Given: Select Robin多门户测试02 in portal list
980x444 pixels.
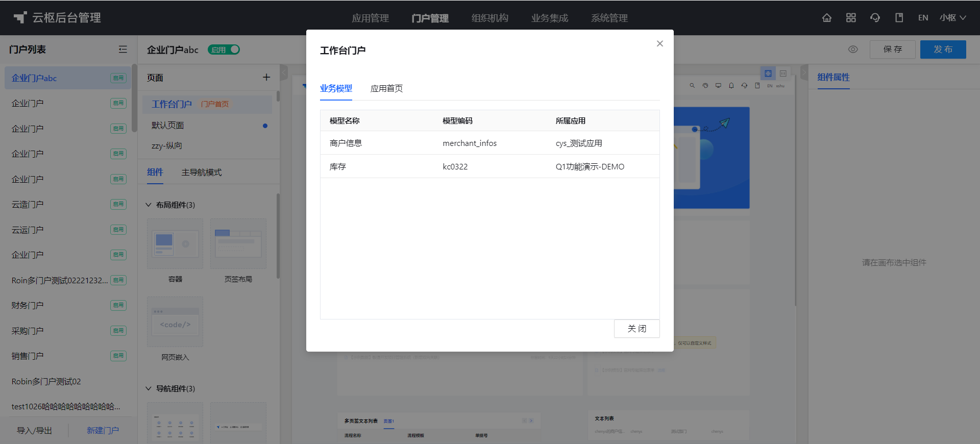Looking at the screenshot, I should coord(68,381).
